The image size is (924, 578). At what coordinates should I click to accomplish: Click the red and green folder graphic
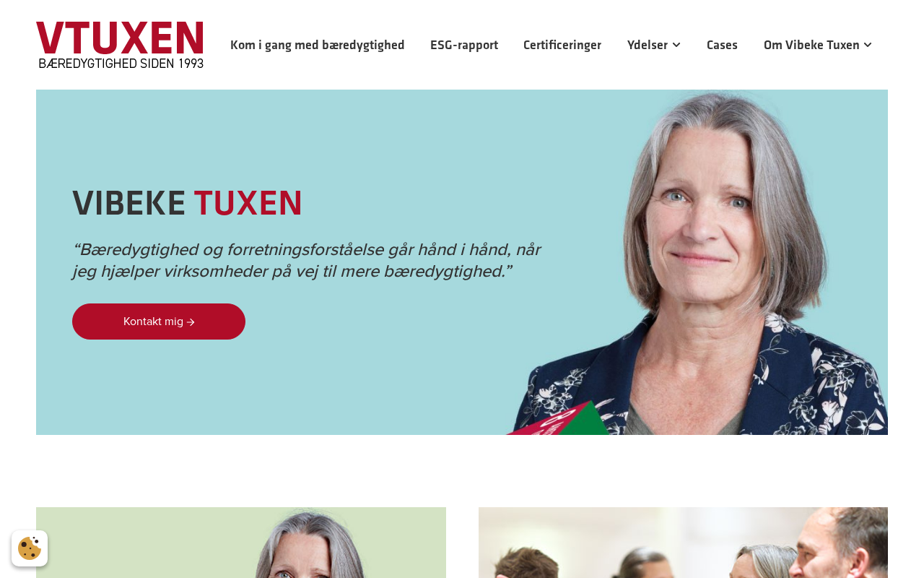tap(559, 419)
